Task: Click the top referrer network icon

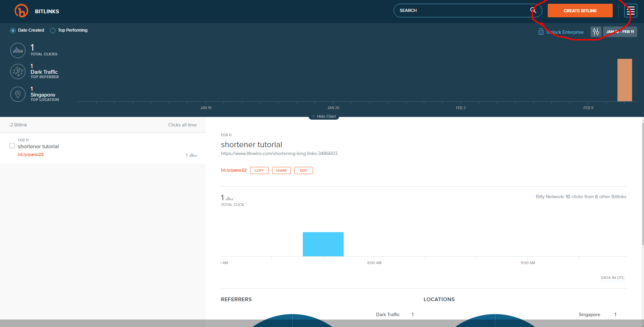Action: (18, 72)
